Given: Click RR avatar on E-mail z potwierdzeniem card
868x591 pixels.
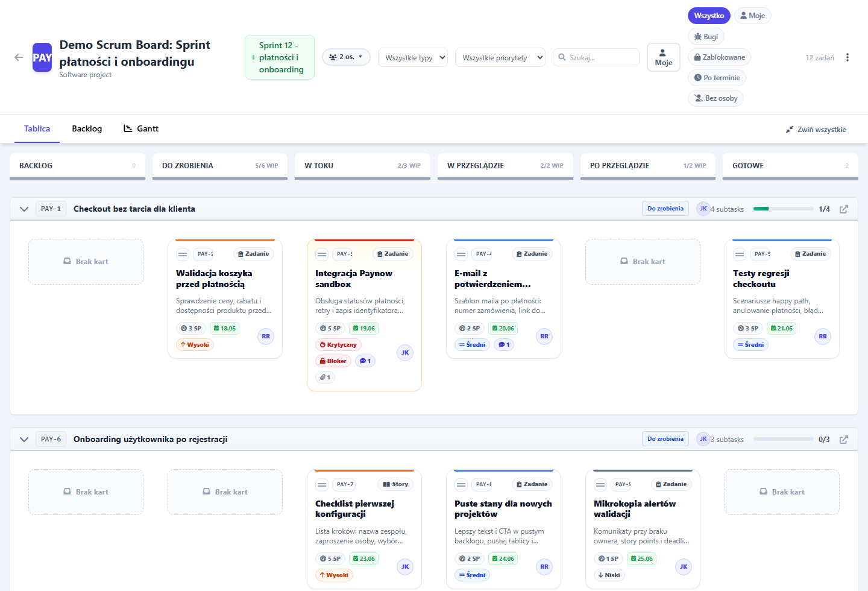Looking at the screenshot, I should pos(544,337).
